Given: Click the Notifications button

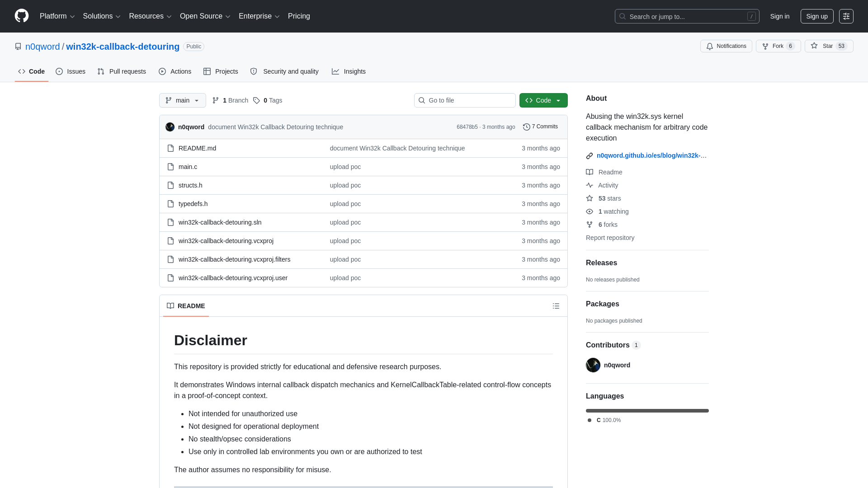Looking at the screenshot, I should click(726, 46).
